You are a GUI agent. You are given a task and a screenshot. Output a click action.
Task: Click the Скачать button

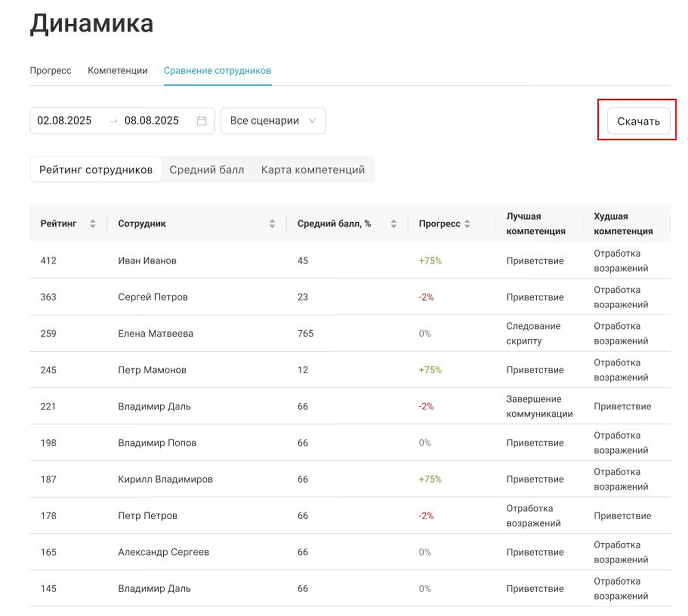coord(638,121)
